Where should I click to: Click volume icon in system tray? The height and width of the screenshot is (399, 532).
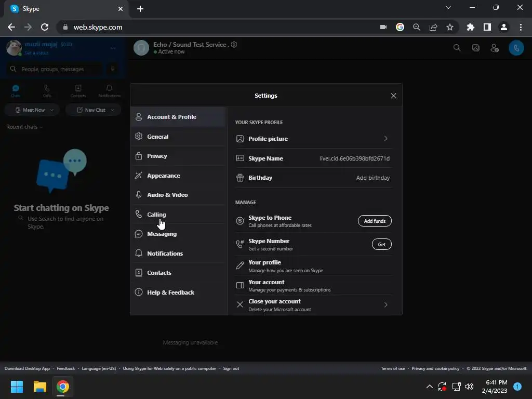tap(469, 387)
